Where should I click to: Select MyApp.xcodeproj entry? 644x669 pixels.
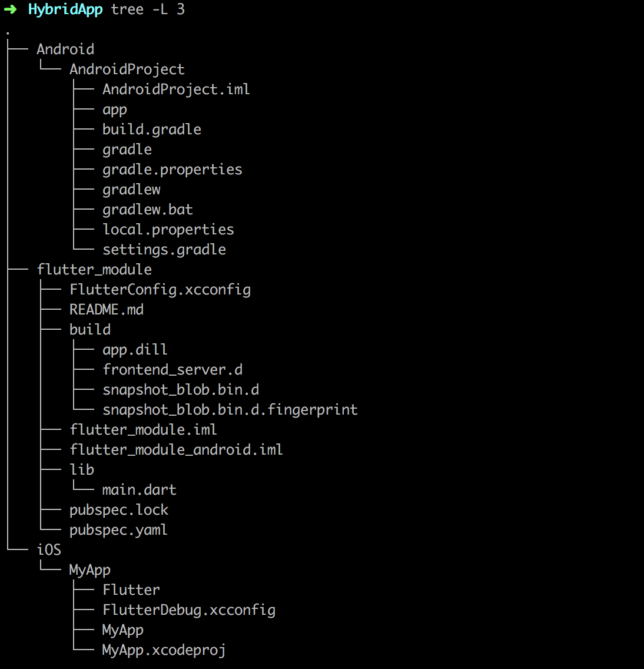point(164,650)
